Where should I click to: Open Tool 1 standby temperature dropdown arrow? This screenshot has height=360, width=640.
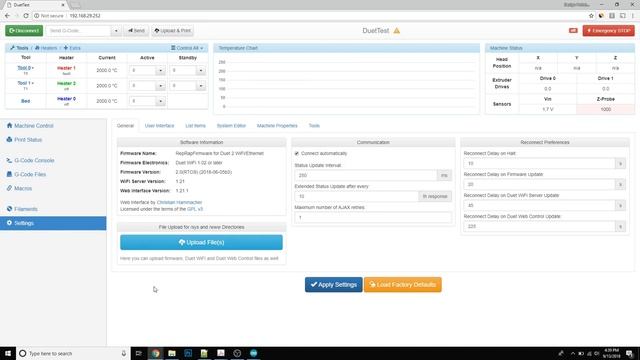coord(201,86)
